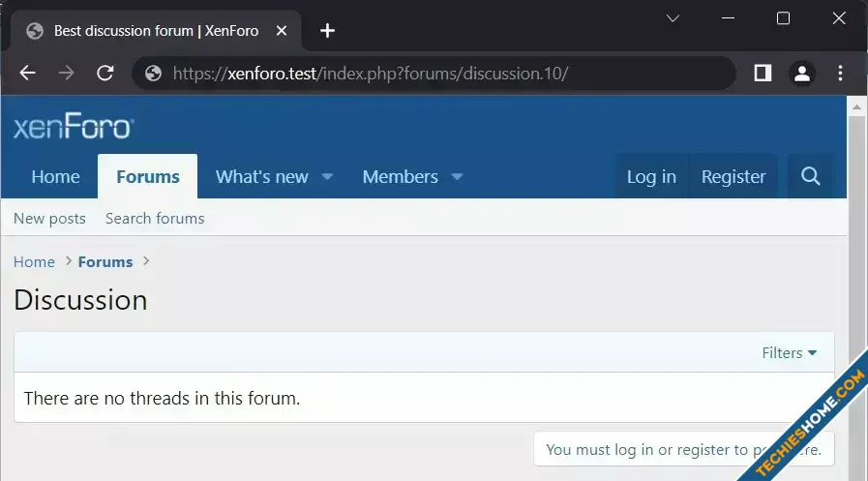This screenshot has width=868, height=481.
Task: Close the Best discussion forum tab
Action: [x=282, y=31]
